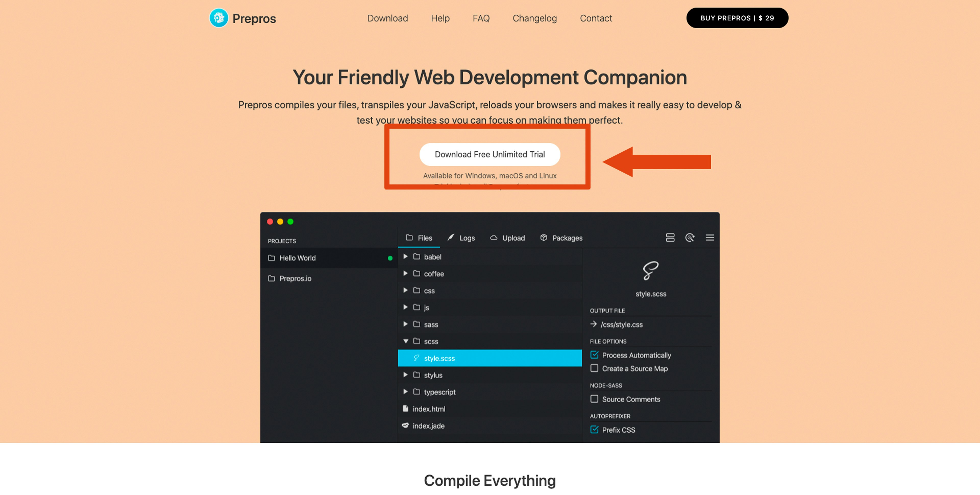Select the Prepros.io project
Screen dimensions: 980x495
pyautogui.click(x=329, y=278)
